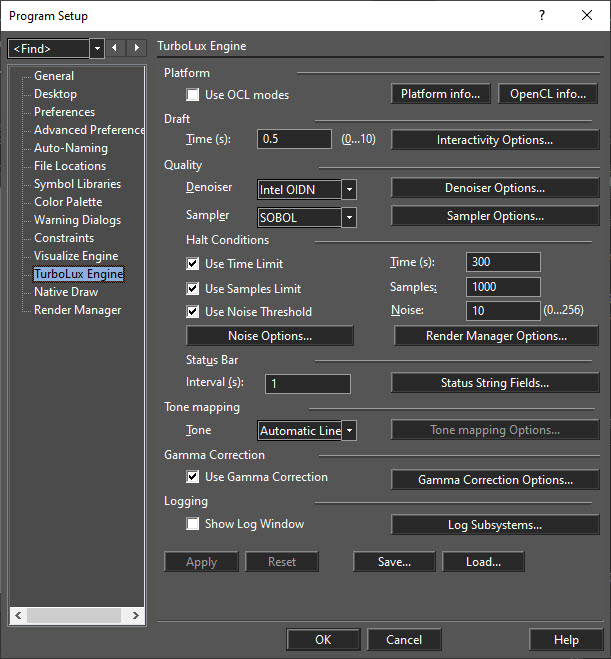The height and width of the screenshot is (659, 611).
Task: Enable Show Log Window checkbox
Action: 192,524
